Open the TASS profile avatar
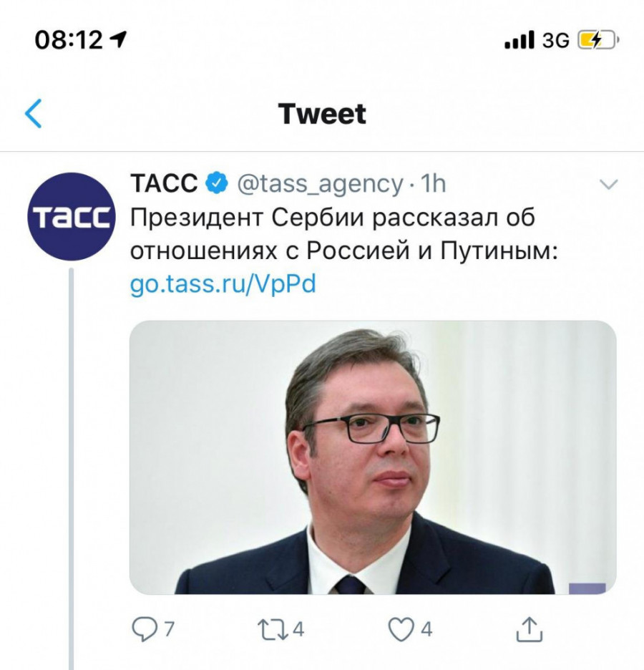 (x=70, y=216)
